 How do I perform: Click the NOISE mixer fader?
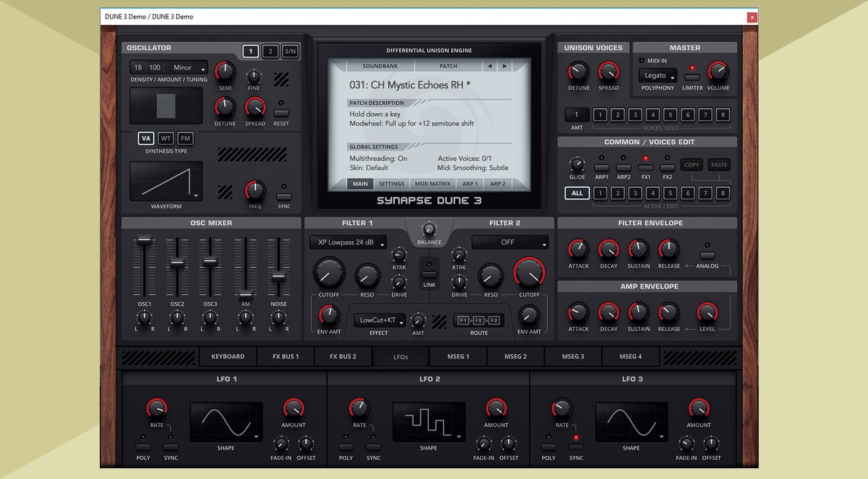pos(278,277)
